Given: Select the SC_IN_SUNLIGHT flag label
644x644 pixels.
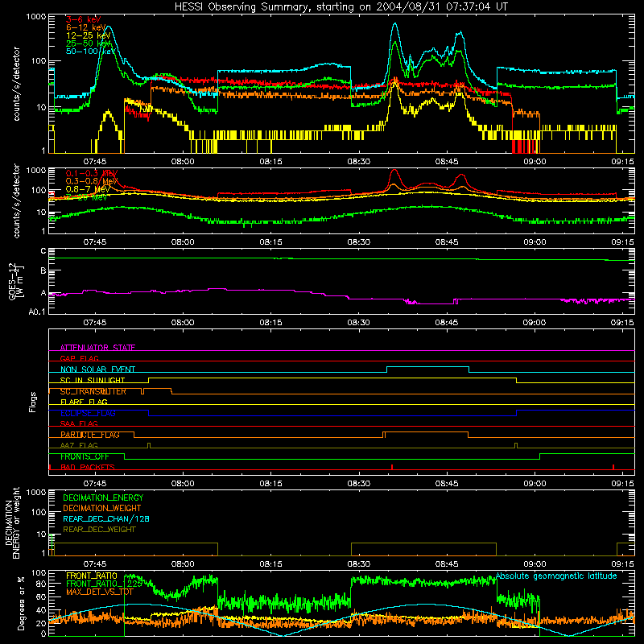Looking at the screenshot, I should coord(93,380).
